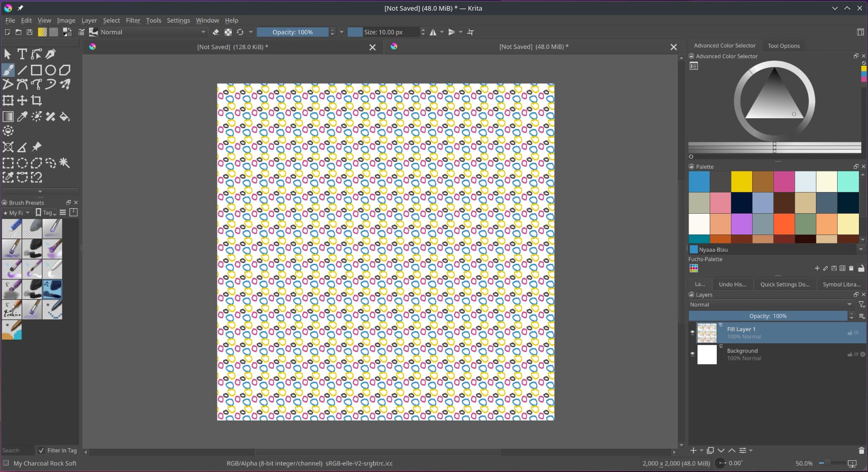Click the brush preset Search field
868x472 pixels.
click(x=17, y=450)
